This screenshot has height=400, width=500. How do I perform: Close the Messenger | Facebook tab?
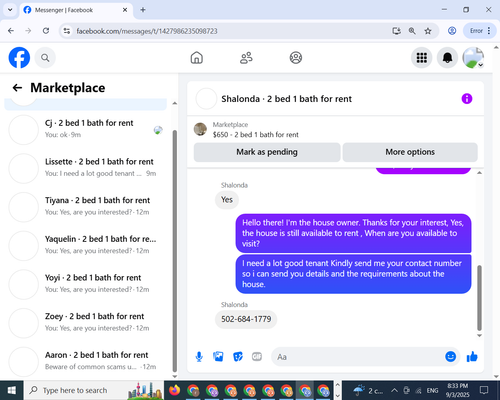click(x=125, y=10)
